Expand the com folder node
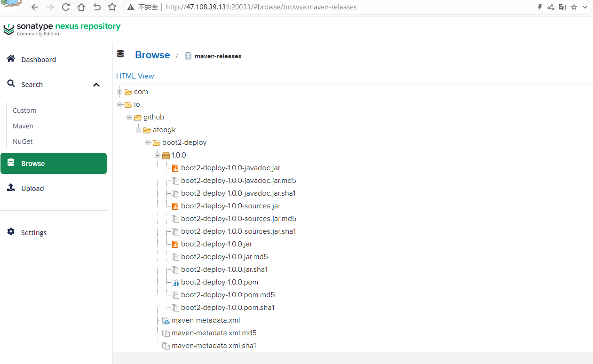The height and width of the screenshot is (364, 593). (120, 92)
